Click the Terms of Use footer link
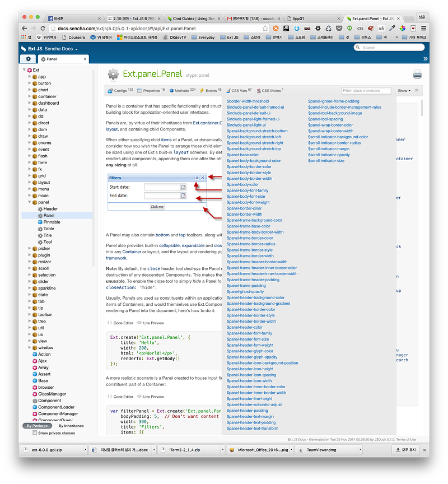 tap(406, 439)
